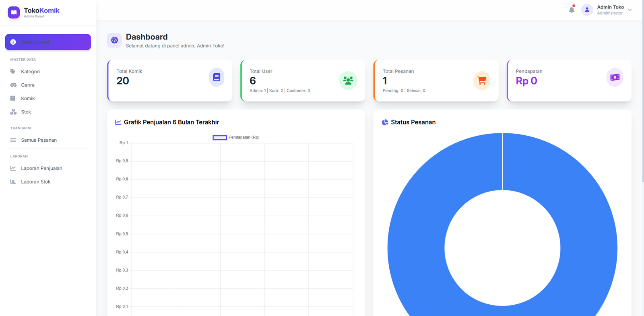Open the Kategori menu item
This screenshot has width=644, height=316.
point(48,72)
